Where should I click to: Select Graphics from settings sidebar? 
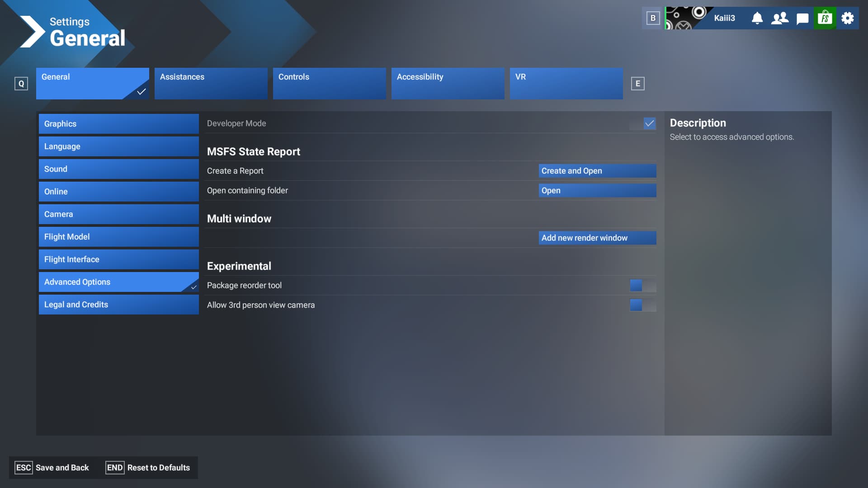point(118,124)
